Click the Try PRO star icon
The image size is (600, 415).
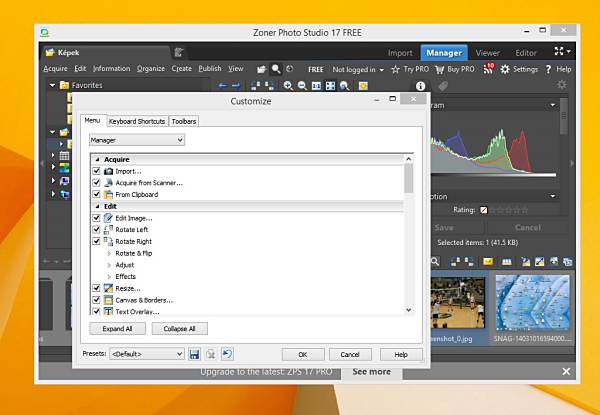tap(395, 69)
